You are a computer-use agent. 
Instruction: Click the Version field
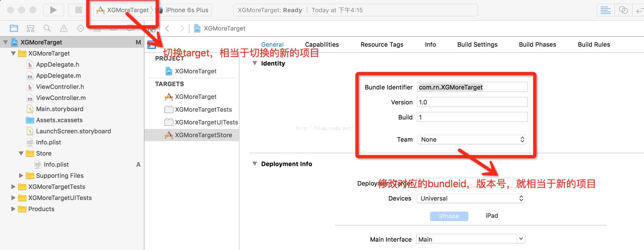(x=472, y=102)
